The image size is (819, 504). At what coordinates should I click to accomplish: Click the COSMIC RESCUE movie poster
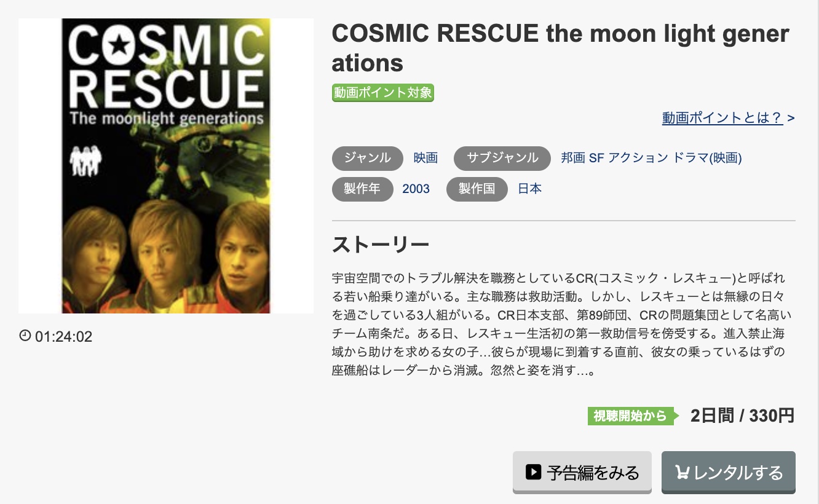165,166
